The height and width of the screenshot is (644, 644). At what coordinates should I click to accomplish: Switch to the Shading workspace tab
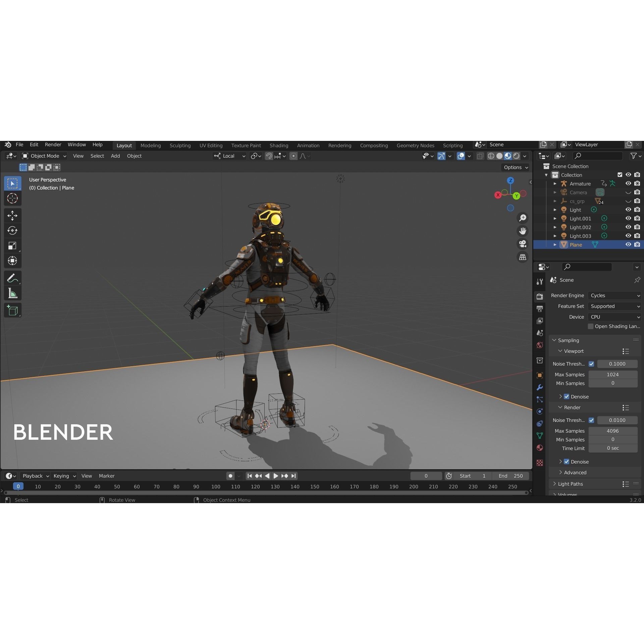coord(279,145)
